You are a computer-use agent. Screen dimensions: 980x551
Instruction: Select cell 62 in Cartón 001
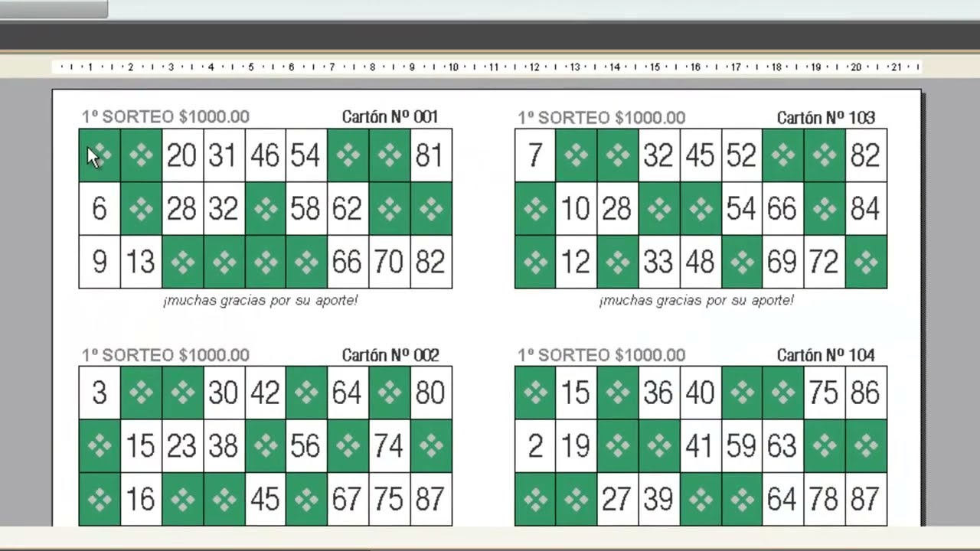coord(348,208)
